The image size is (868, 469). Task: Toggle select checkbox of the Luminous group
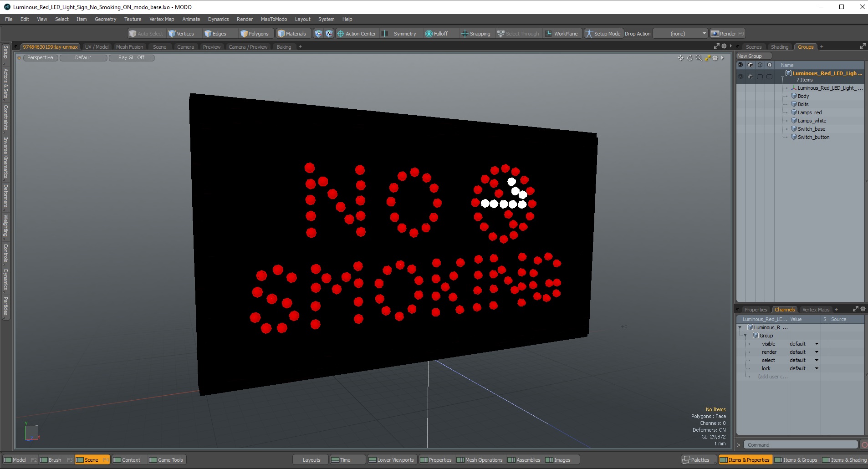click(760, 76)
